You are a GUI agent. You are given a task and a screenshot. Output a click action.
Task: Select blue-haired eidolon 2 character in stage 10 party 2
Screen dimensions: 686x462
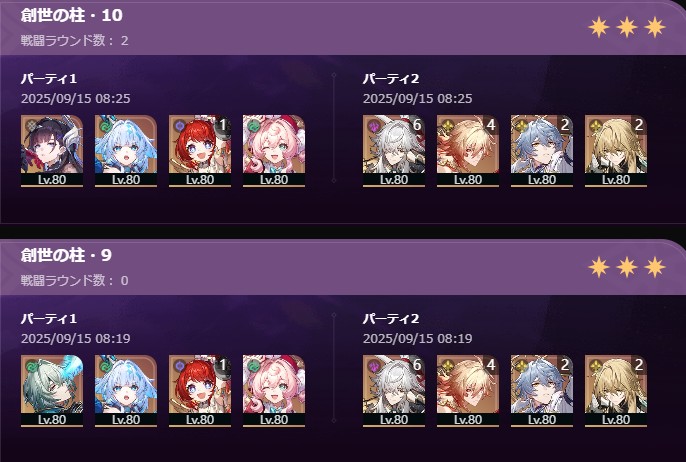coord(542,151)
